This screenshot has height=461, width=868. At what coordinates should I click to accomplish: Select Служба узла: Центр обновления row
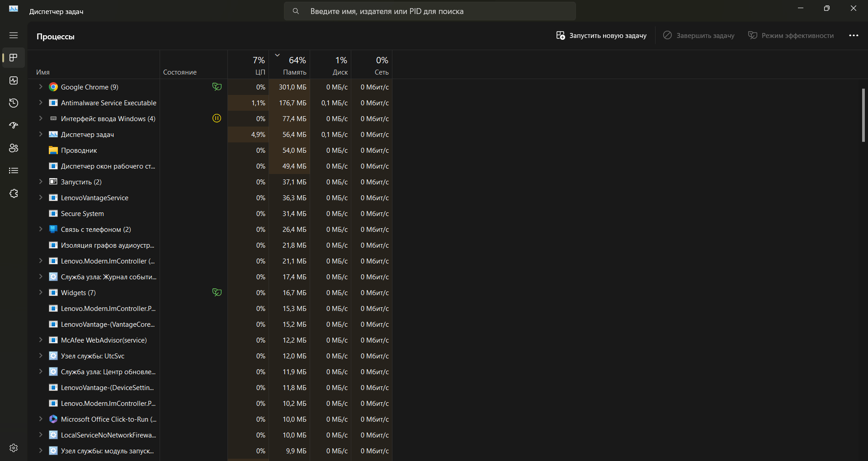pos(210,372)
